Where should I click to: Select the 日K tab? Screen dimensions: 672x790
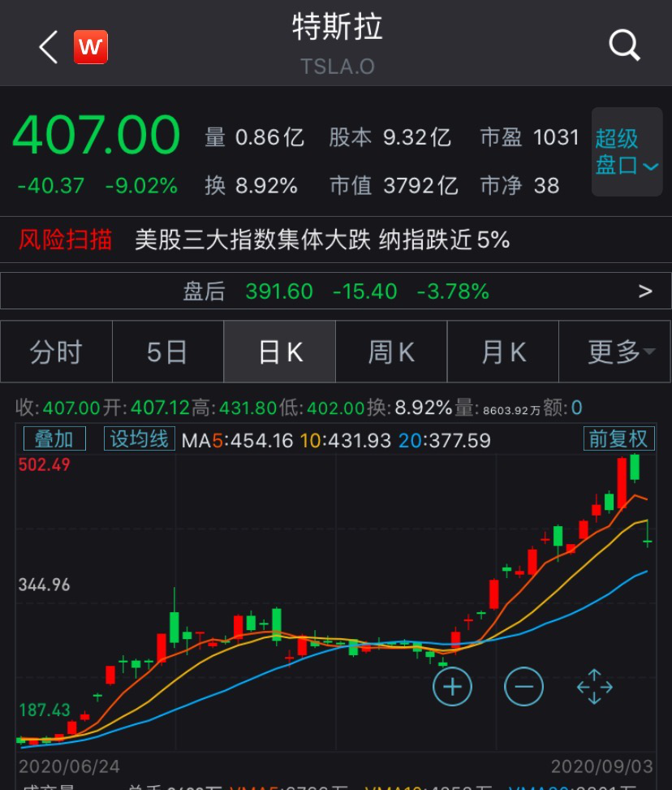279,352
